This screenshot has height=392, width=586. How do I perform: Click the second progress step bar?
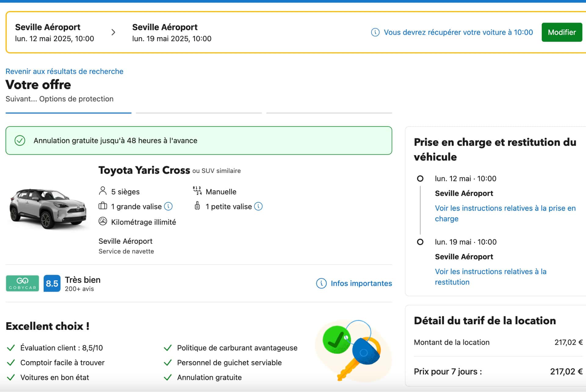point(199,113)
